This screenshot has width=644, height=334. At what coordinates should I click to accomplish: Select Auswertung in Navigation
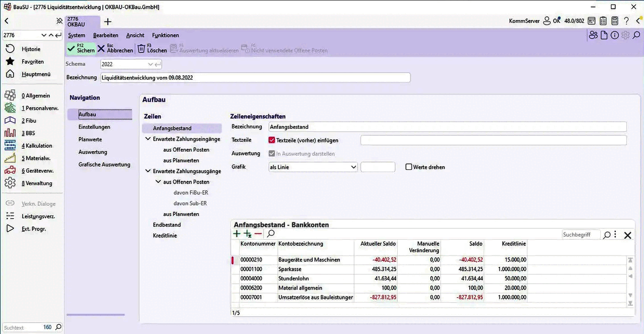93,152
